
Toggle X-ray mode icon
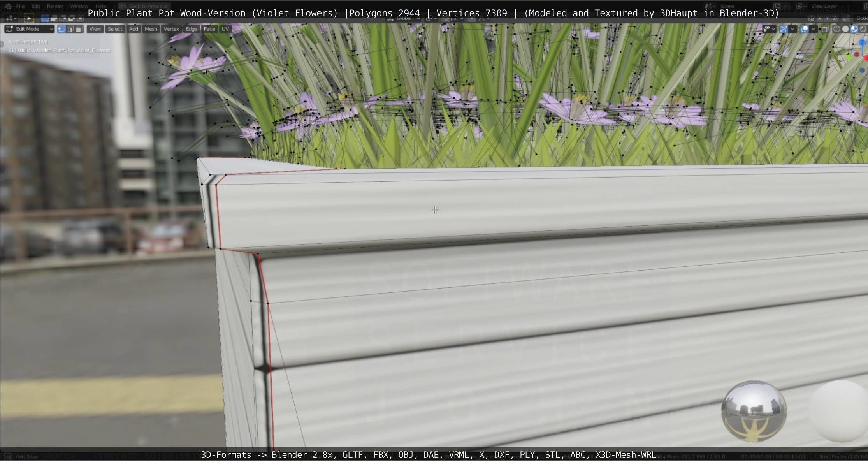pos(825,29)
